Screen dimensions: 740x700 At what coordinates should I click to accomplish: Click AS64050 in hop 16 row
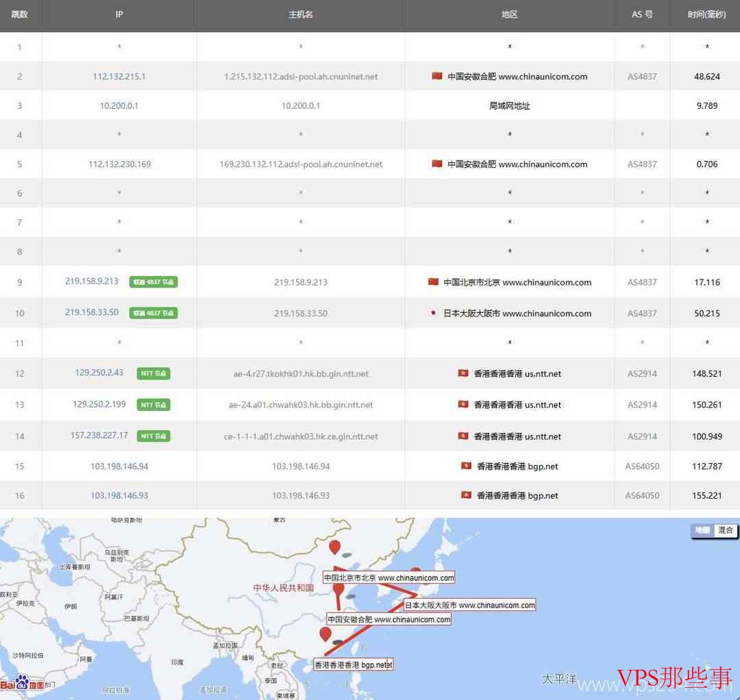click(642, 495)
